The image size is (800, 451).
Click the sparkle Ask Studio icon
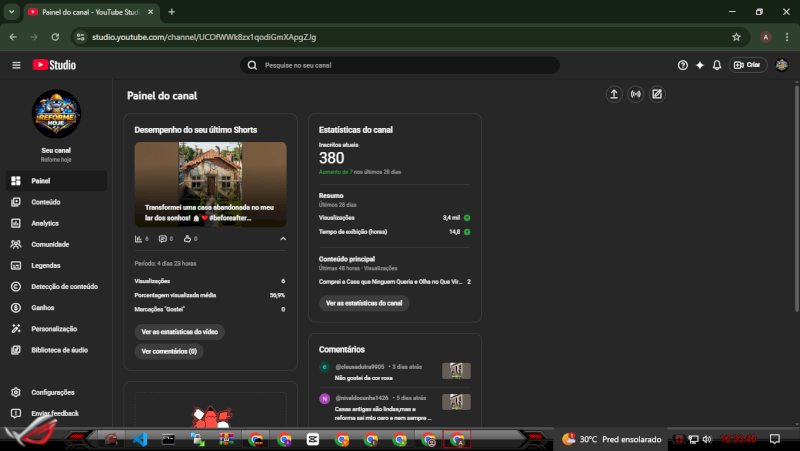(x=700, y=65)
